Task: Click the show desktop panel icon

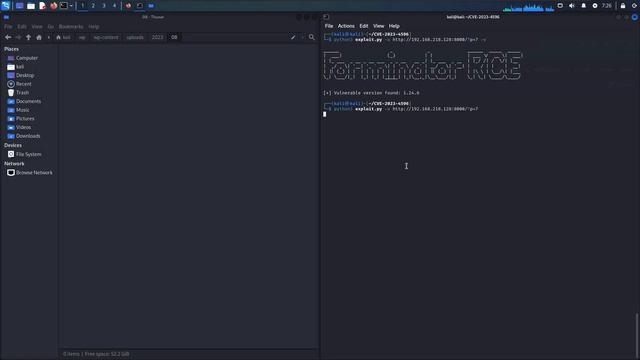Action: pyautogui.click(x=19, y=6)
